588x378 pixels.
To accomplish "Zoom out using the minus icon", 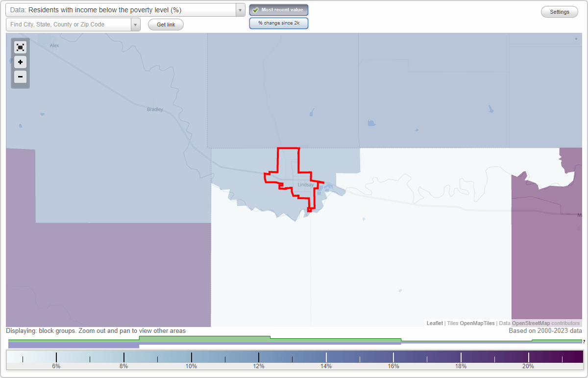I will (20, 77).
